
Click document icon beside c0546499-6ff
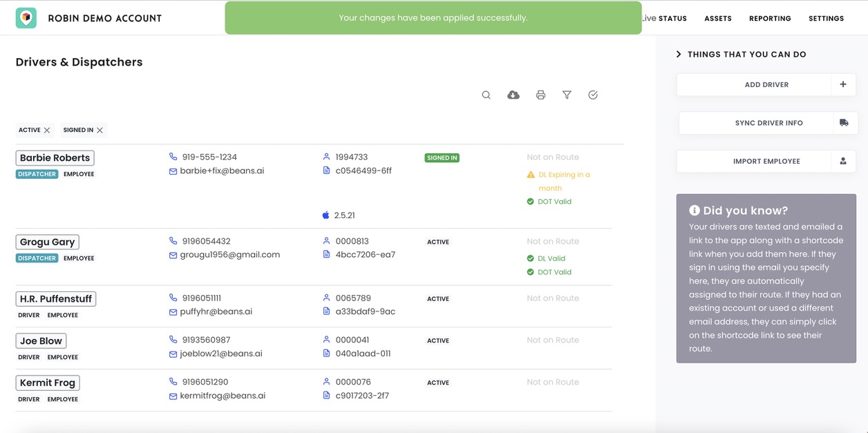point(326,171)
